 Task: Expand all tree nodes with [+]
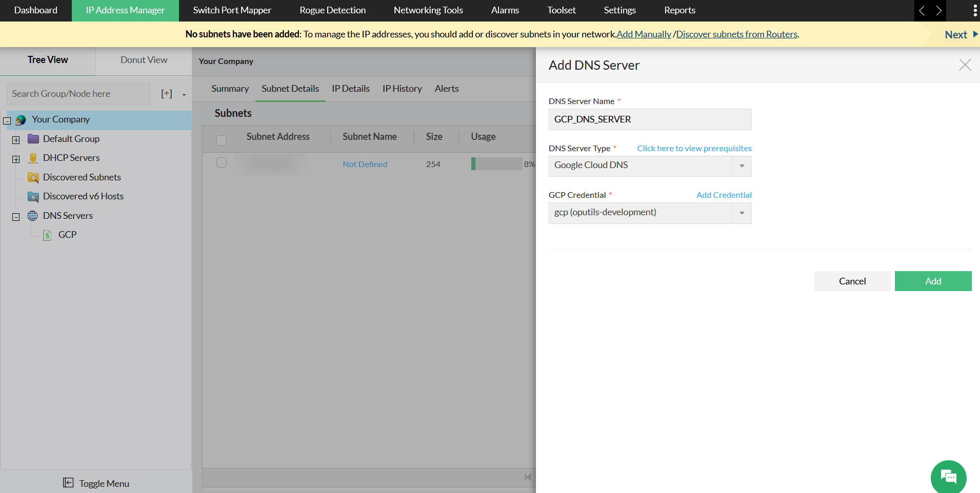(x=167, y=94)
